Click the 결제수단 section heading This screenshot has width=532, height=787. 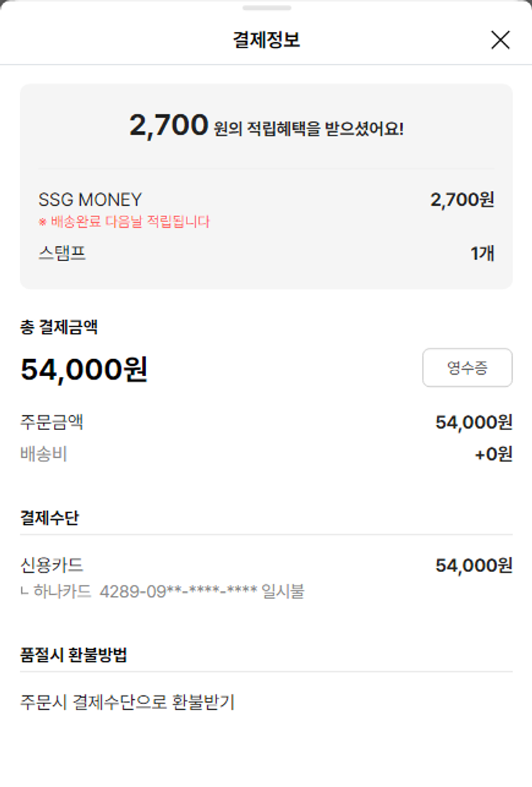point(49,518)
